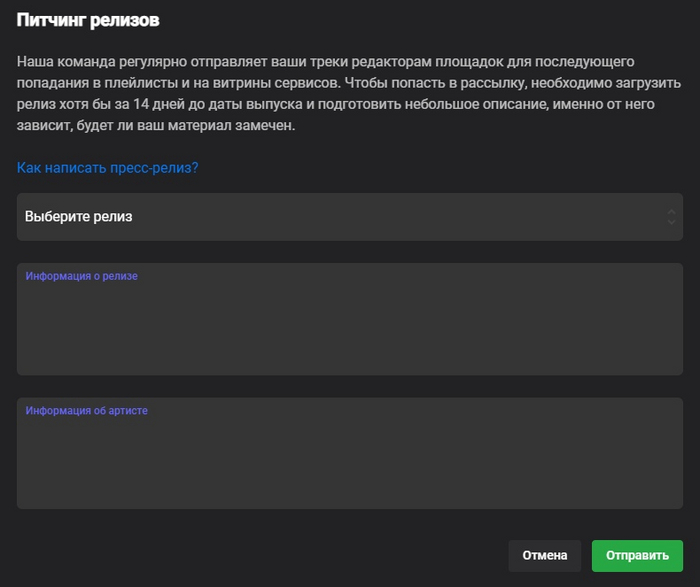Click the empty area inside the artist info box
The image size is (700, 587).
pos(349,468)
